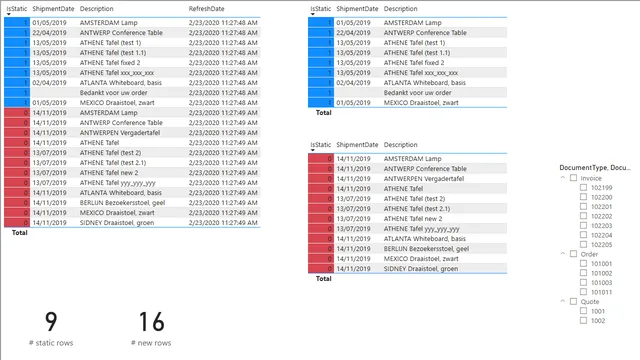Sort left table by Description header

click(x=96, y=9)
